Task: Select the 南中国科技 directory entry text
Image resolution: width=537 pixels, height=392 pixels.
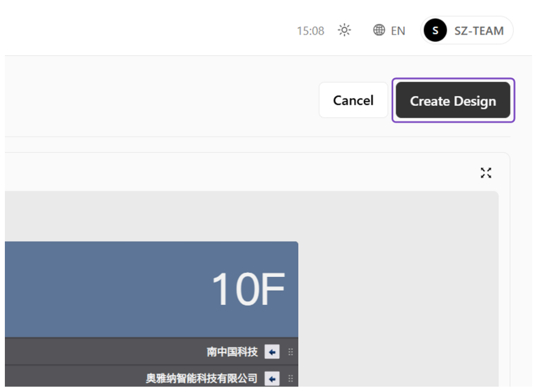Action: point(232,352)
